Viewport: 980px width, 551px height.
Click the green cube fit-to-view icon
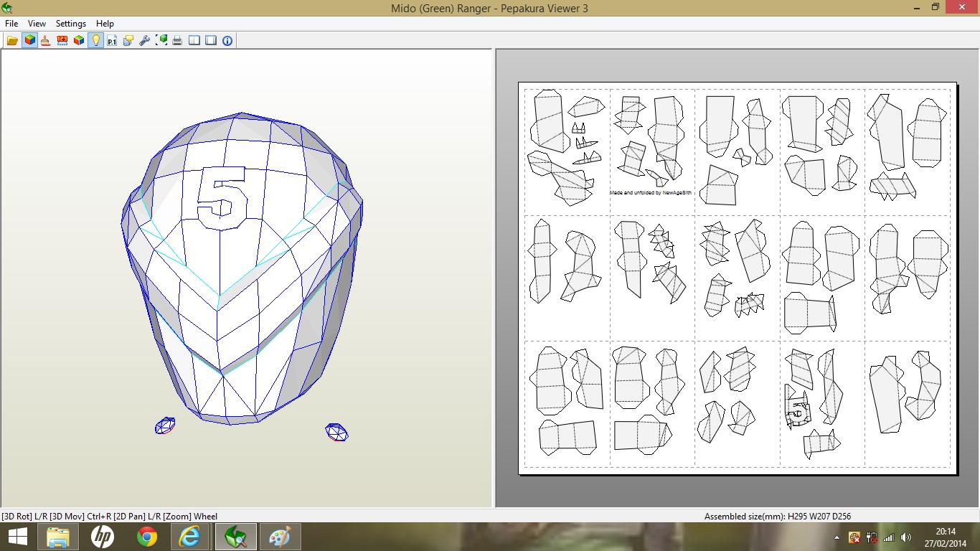point(161,41)
